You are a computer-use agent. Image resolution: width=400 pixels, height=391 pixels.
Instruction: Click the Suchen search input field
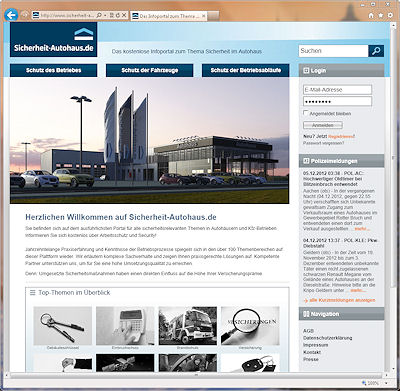(x=333, y=51)
